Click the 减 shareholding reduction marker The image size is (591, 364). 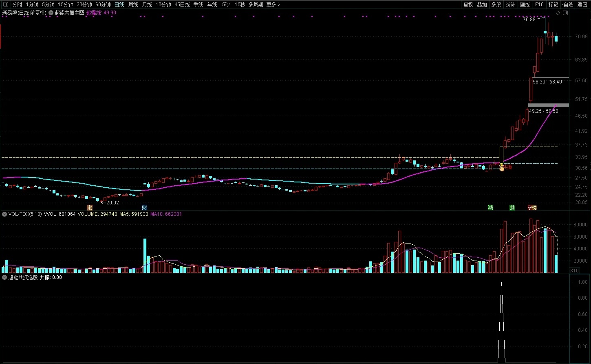point(490,208)
